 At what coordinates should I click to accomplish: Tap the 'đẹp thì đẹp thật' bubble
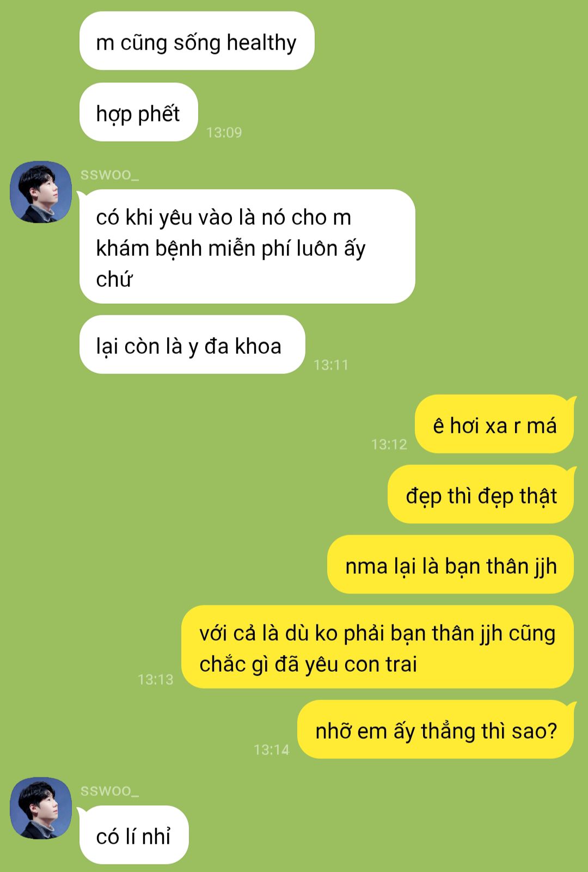point(481,494)
